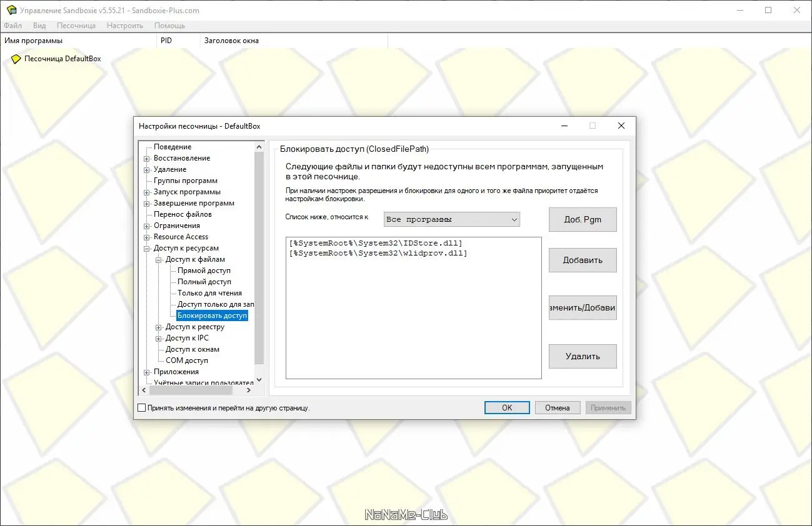Select the 'Песочница DefaultBox' row label

(63, 59)
